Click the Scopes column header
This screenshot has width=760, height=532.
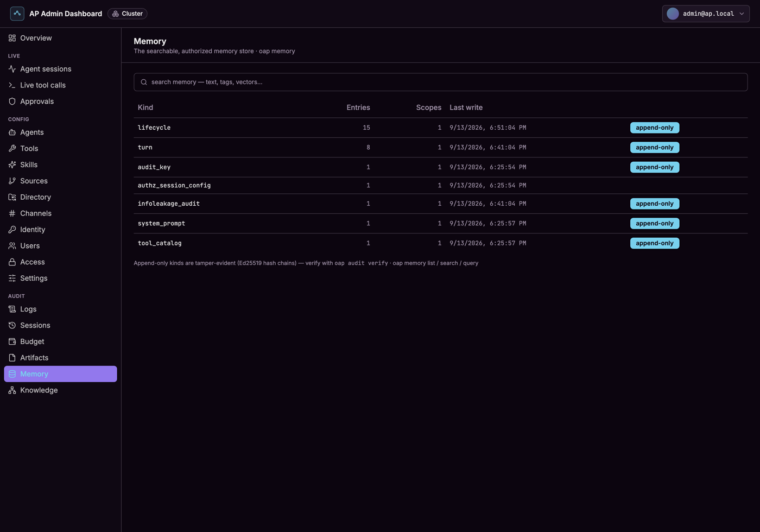click(429, 107)
